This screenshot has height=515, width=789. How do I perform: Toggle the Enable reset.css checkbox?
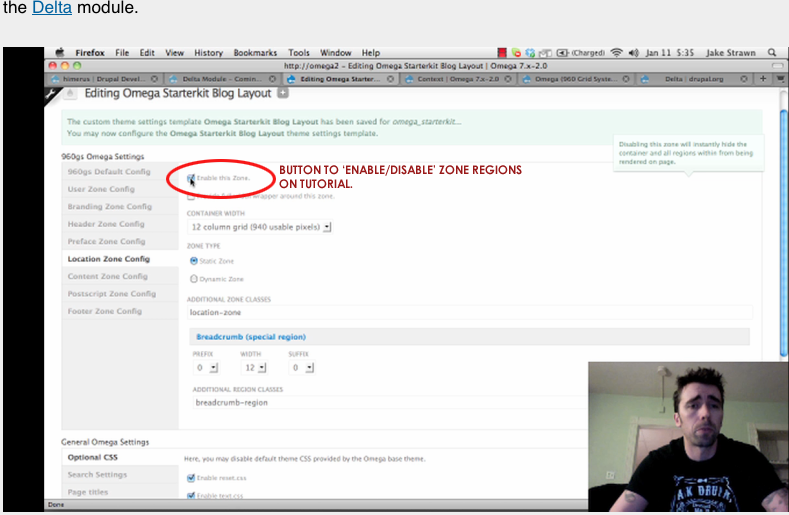tap(191, 478)
